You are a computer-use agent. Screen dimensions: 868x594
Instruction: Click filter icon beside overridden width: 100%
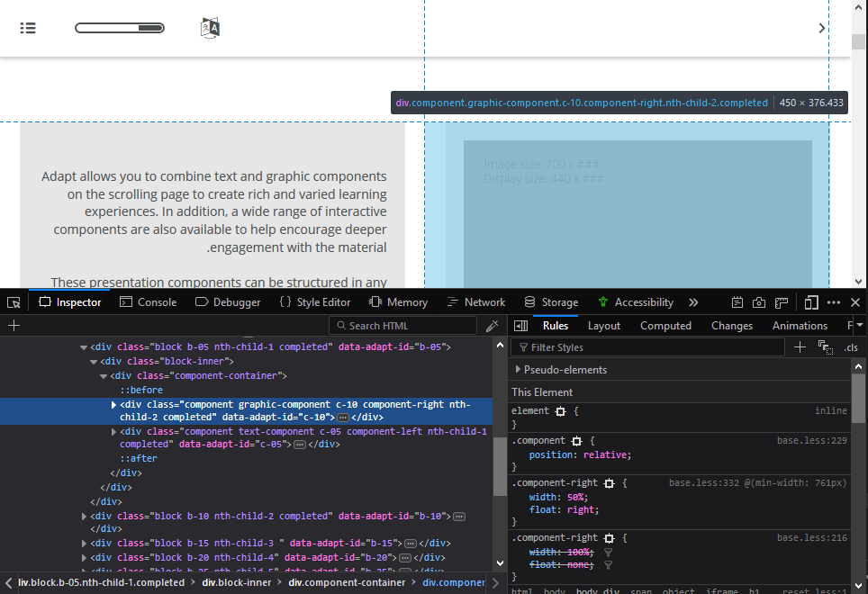pyautogui.click(x=608, y=552)
